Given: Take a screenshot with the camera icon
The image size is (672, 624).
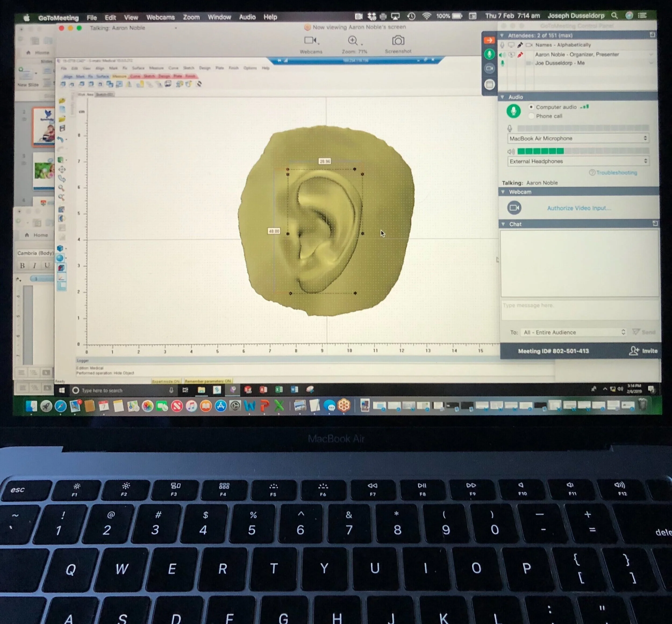Looking at the screenshot, I should [x=398, y=41].
